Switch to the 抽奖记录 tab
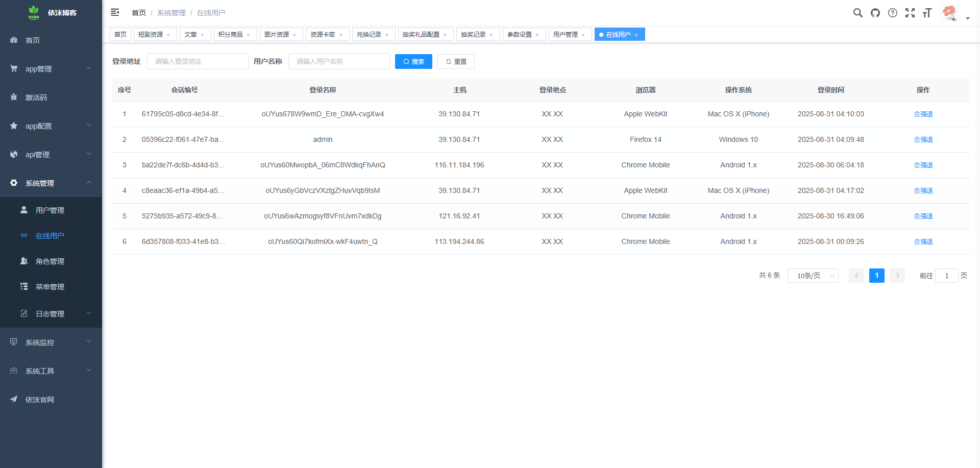Screen dimensions: 980x468 [x=473, y=35]
